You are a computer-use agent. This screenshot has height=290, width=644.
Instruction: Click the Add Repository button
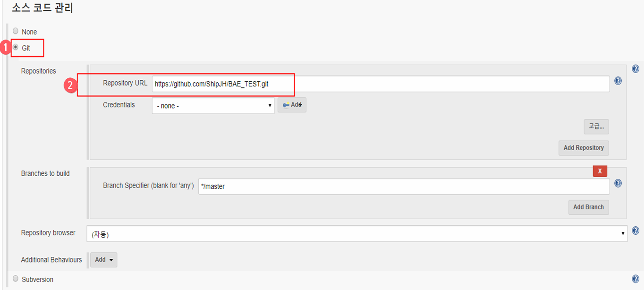click(584, 148)
